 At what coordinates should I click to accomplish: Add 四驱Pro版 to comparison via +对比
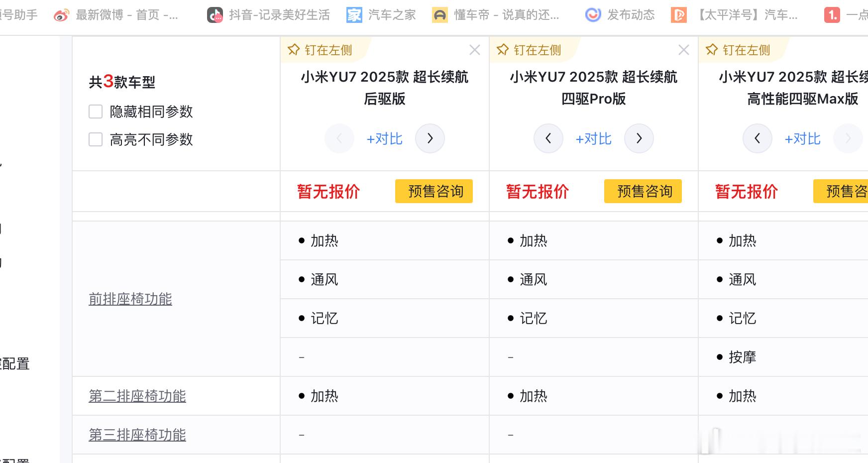594,139
